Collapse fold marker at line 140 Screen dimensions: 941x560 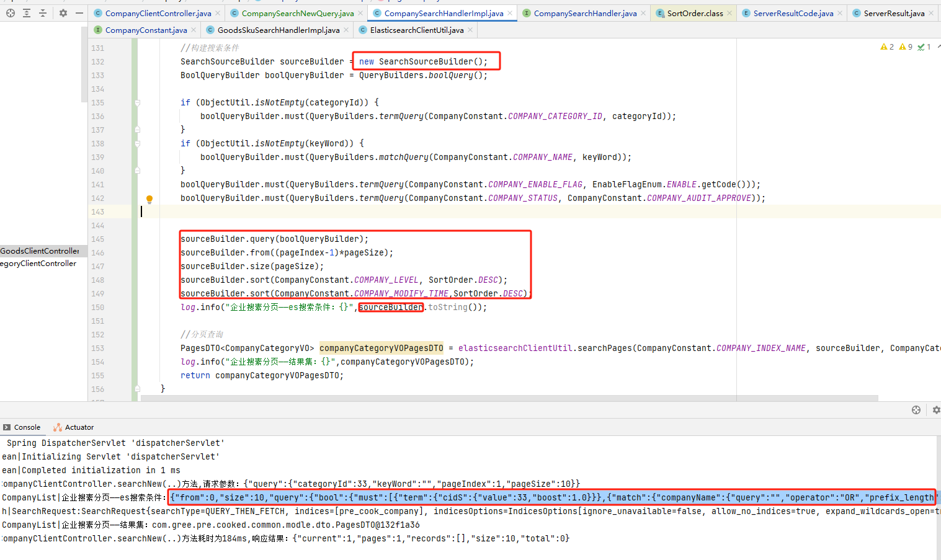[137, 171]
